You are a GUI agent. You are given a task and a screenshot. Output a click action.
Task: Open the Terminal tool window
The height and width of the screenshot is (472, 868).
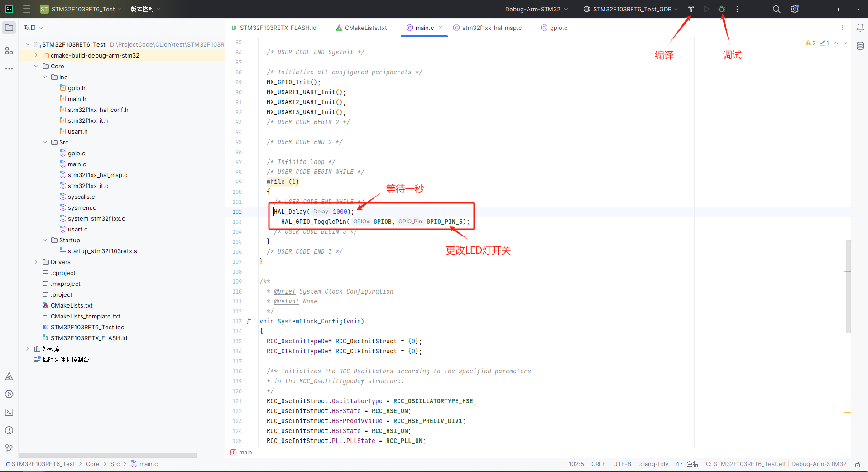(x=9, y=412)
